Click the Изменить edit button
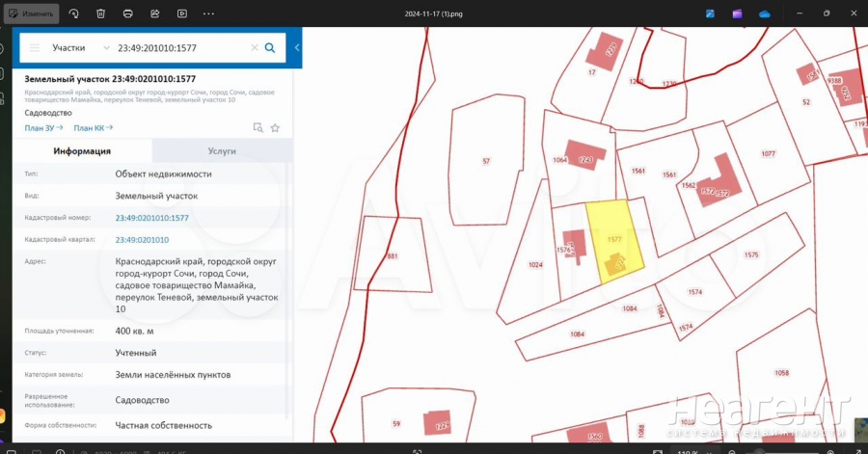The height and width of the screenshot is (454, 868). (32, 13)
